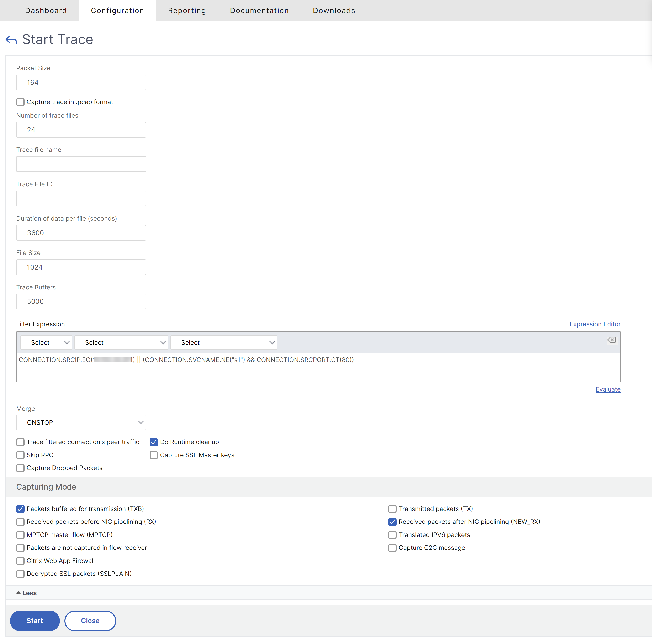Click the File Size input field

pyautogui.click(x=81, y=267)
